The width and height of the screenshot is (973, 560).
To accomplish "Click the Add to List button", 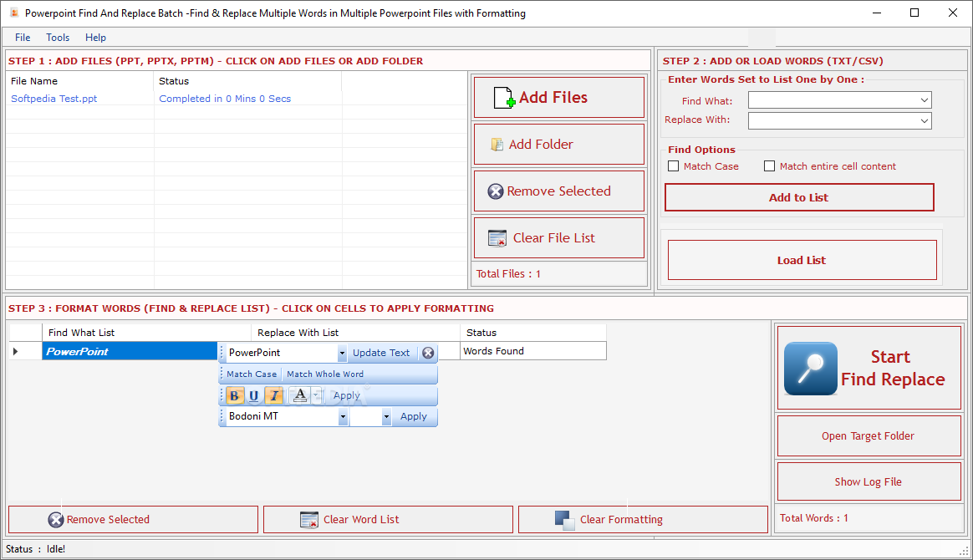I will coord(799,197).
